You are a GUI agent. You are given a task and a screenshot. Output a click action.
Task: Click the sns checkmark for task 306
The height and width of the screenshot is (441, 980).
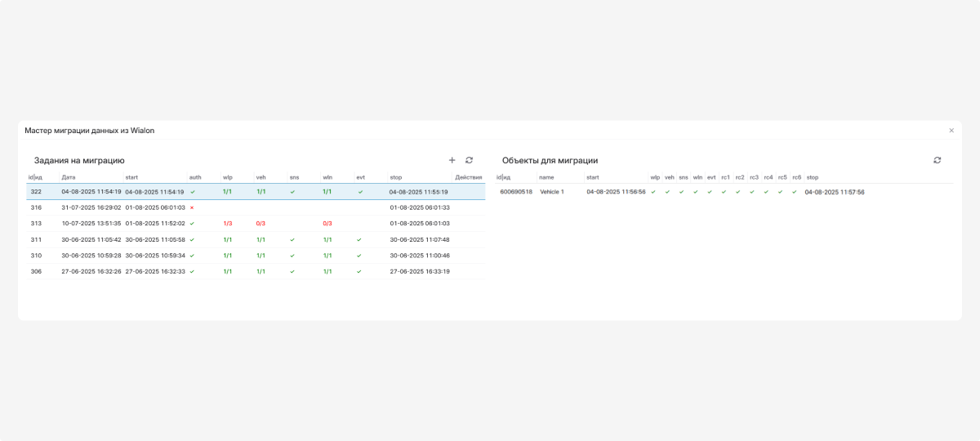coord(292,271)
